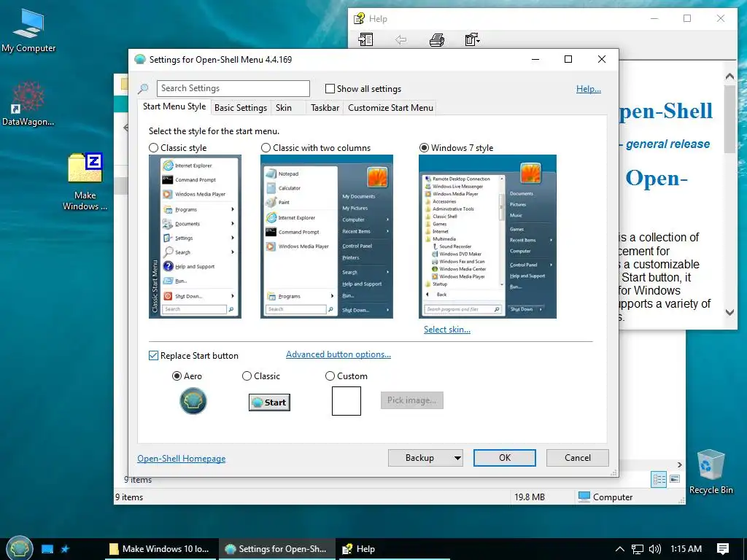Screen dimensions: 747x560
Task: Switch to the Basic Settings tab
Action: (241, 108)
